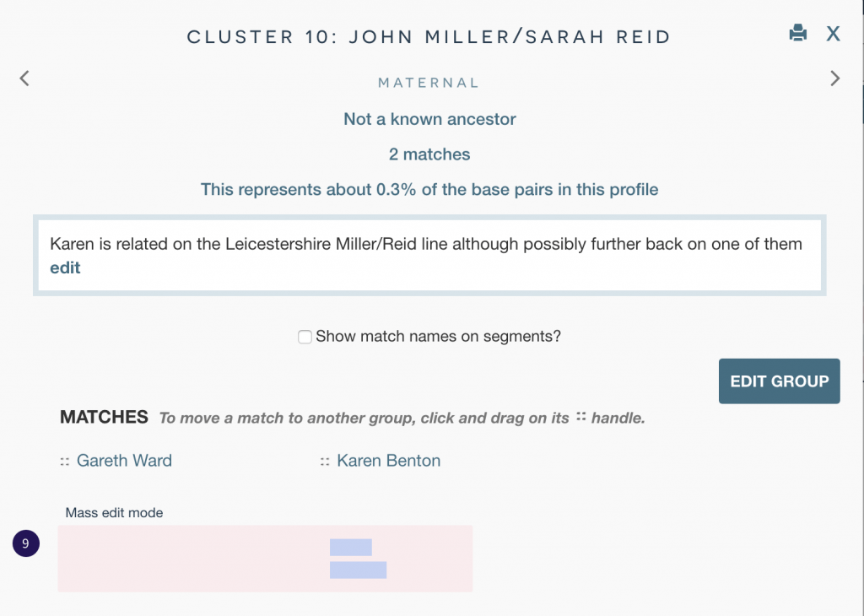This screenshot has height=616, width=864.
Task: Click the Not a known ancestor text
Action: (x=429, y=120)
